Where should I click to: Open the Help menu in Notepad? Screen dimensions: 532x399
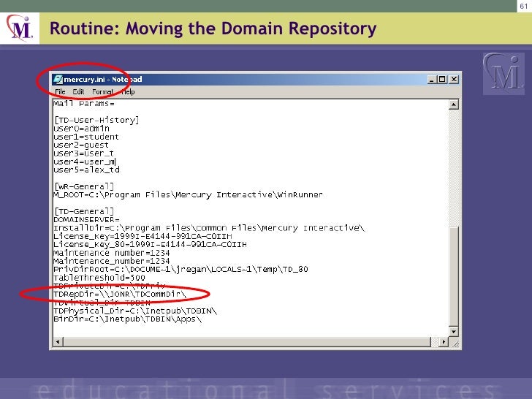click(128, 92)
